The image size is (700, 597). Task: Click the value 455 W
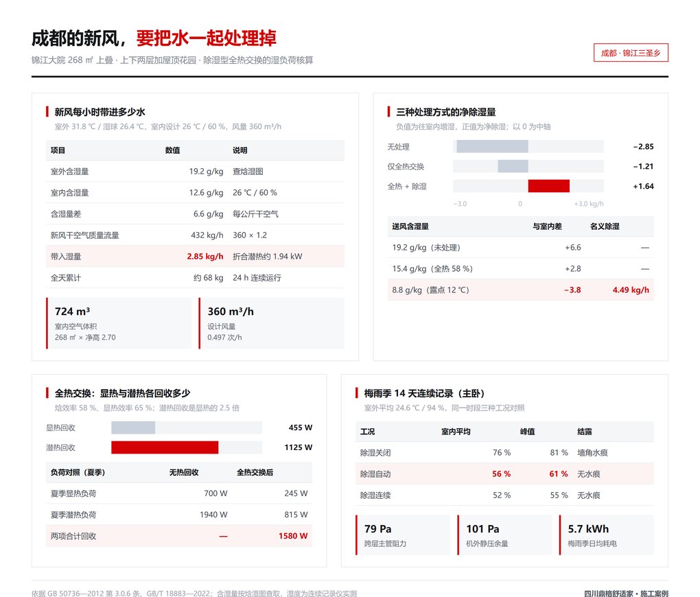point(301,428)
